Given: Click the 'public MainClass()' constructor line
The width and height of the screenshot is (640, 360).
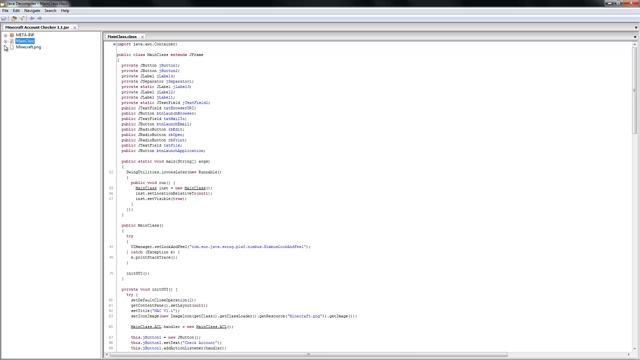Looking at the screenshot, I should coord(142,225).
